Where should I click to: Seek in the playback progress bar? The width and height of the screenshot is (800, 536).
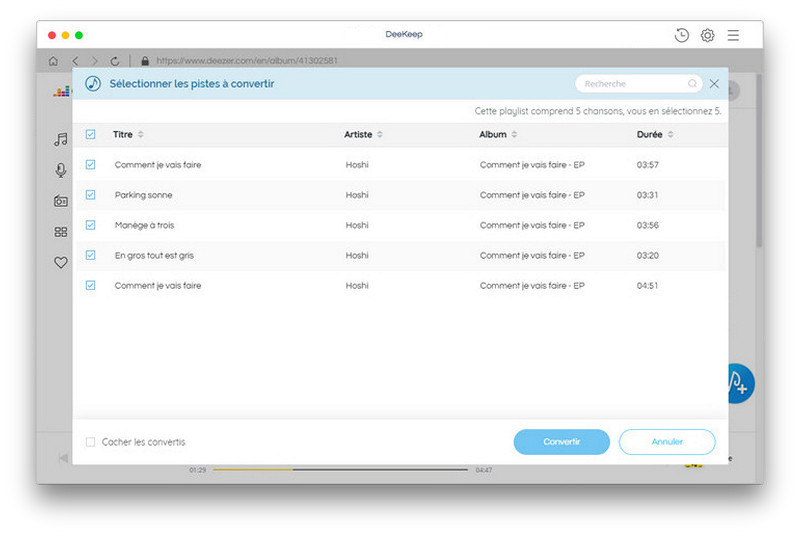(340, 469)
